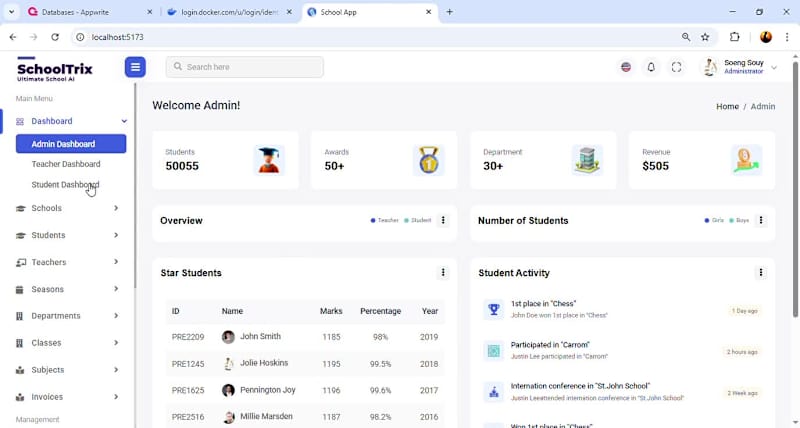Click the Awards medal card icon
Image resolution: width=800 pixels, height=428 pixels.
coord(428,160)
